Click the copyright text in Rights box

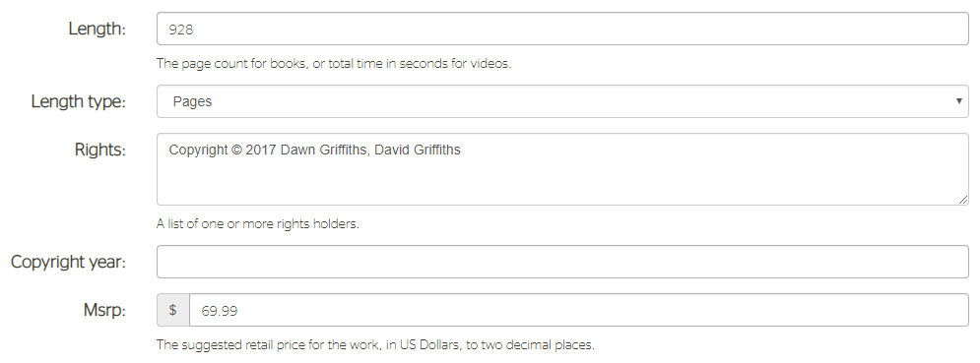coord(314,150)
